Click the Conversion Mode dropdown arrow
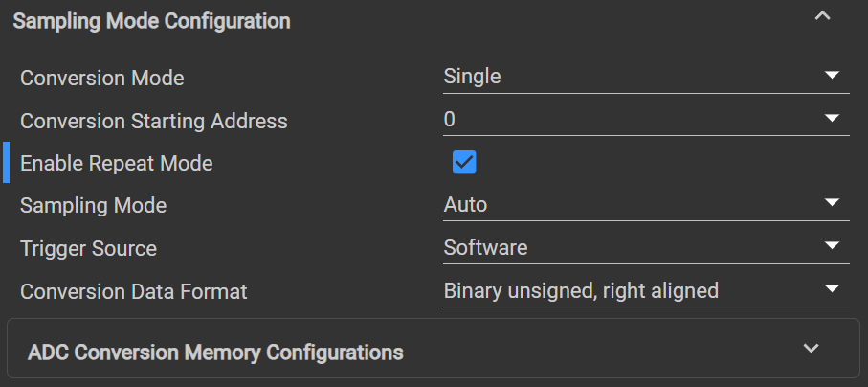 coord(831,76)
